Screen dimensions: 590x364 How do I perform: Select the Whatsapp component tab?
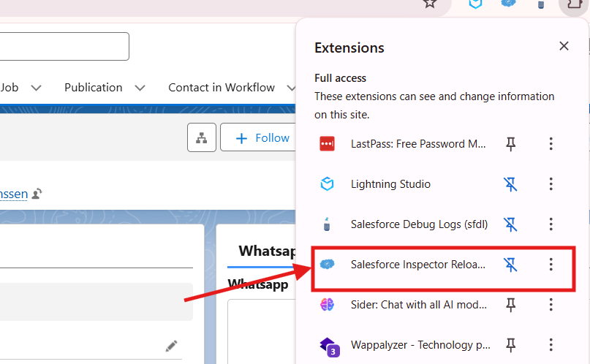(x=267, y=251)
